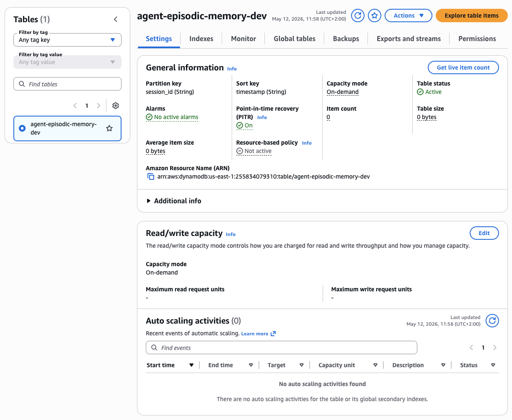The height and width of the screenshot is (420, 512).
Task: Click the On-demand capacity mode value
Action: [x=342, y=92]
